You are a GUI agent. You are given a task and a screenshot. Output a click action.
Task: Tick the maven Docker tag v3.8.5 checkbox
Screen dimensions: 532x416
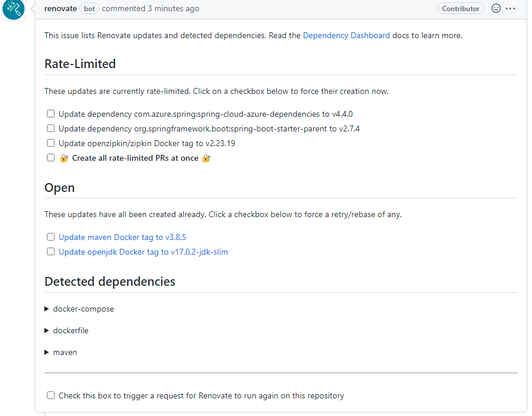[x=50, y=237]
